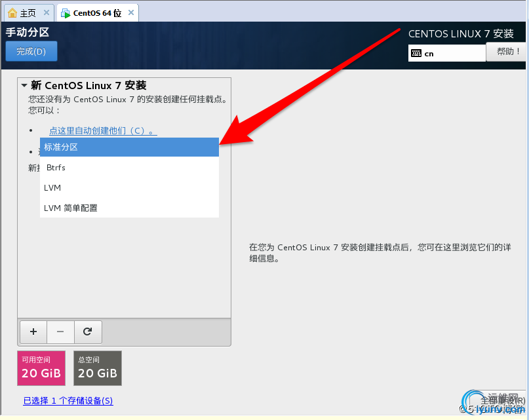The width and height of the screenshot is (529, 420).
Task: Switch to the 主页 tab
Action: 29,13
